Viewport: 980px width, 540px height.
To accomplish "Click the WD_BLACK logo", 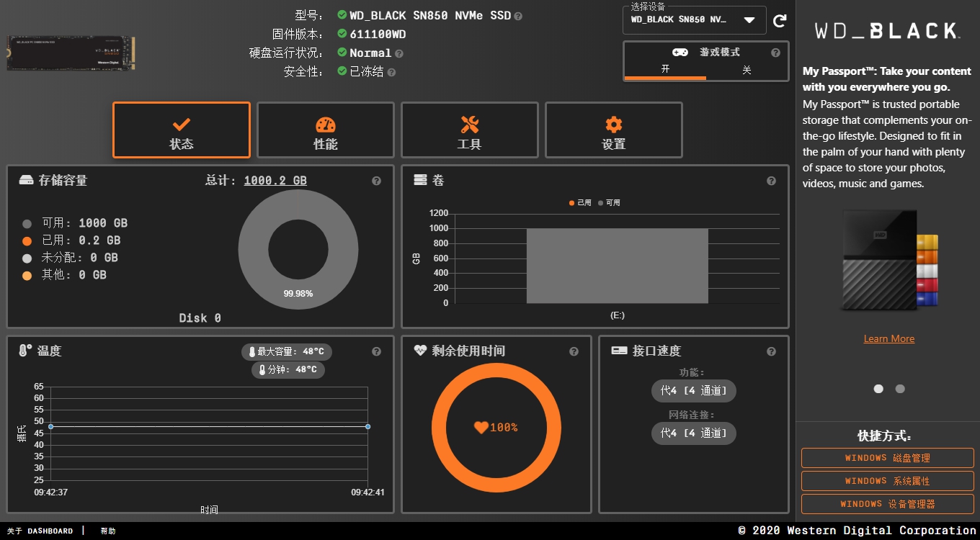I will (x=886, y=30).
